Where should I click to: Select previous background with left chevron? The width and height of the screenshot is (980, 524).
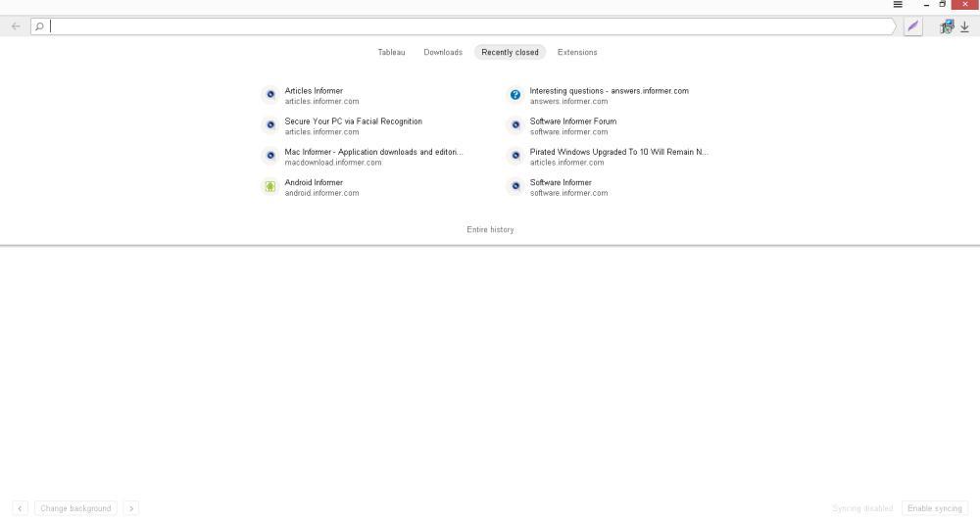(20, 508)
